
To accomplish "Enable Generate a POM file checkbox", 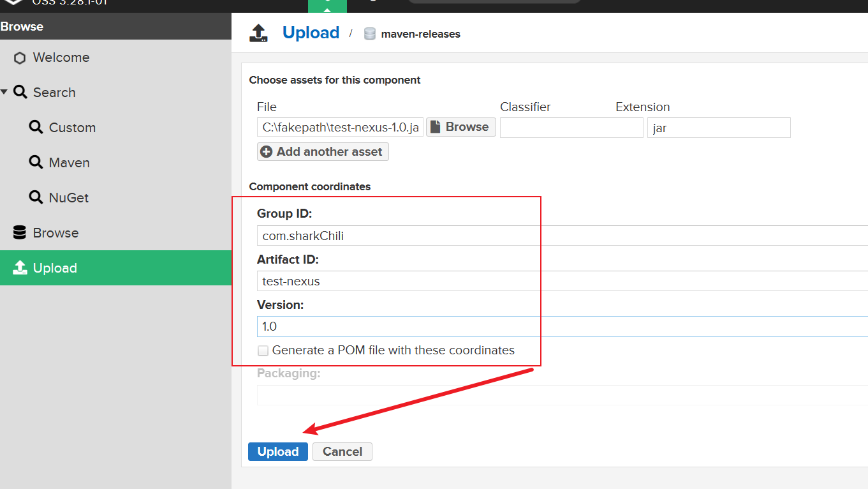I will (x=263, y=350).
